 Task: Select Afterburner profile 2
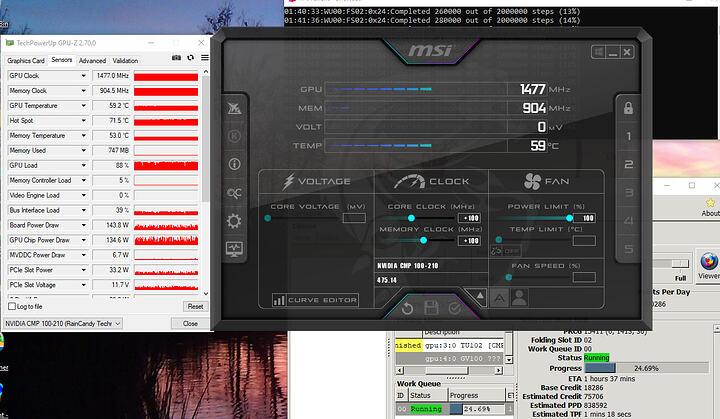coord(629,164)
